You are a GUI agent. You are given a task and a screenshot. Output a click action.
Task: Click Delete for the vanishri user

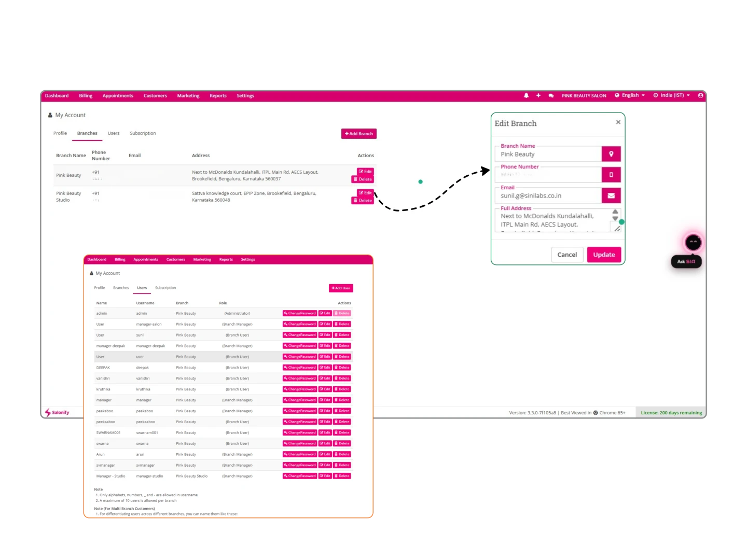point(342,379)
